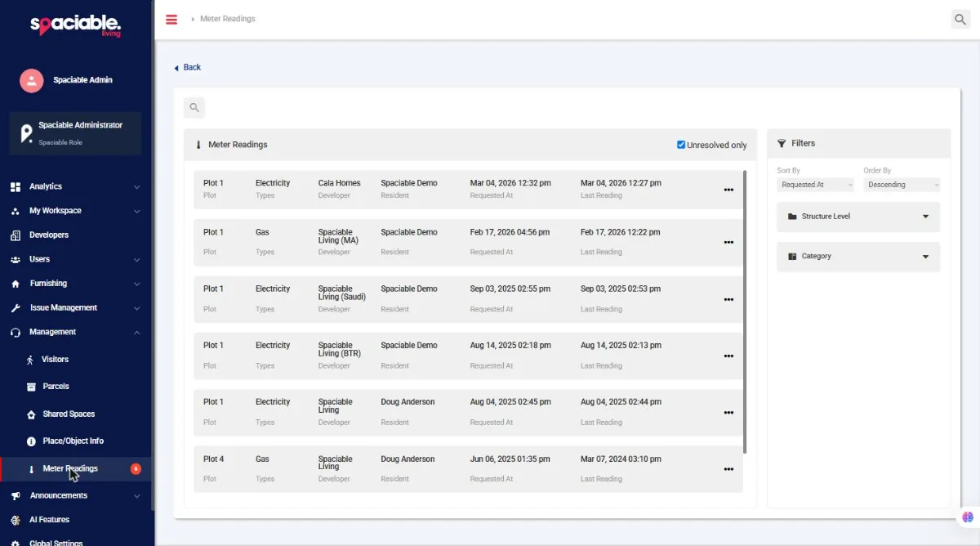980x546 pixels.
Task: Click the Filters panel header
Action: coord(858,143)
